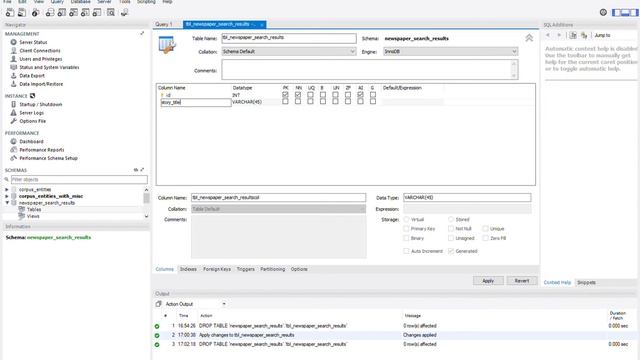Viewport: 640px width, 360px height.
Task: Open the object inspector toolbar icon
Action: tap(36, 13)
